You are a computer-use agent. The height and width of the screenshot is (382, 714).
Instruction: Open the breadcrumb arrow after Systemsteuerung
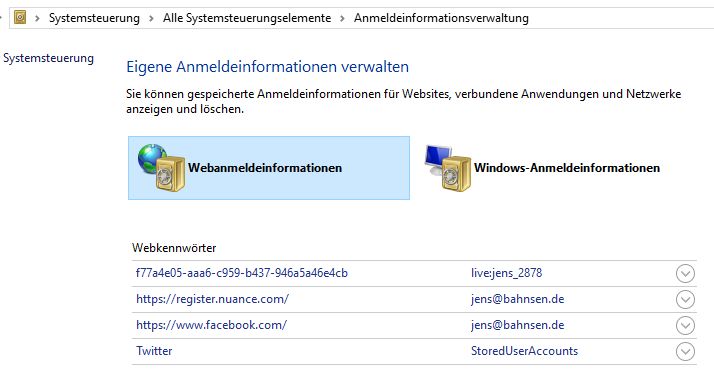pyautogui.click(x=152, y=19)
